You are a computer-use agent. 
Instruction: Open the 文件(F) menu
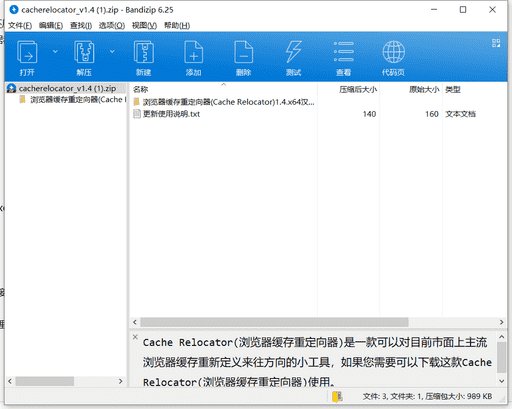20,25
